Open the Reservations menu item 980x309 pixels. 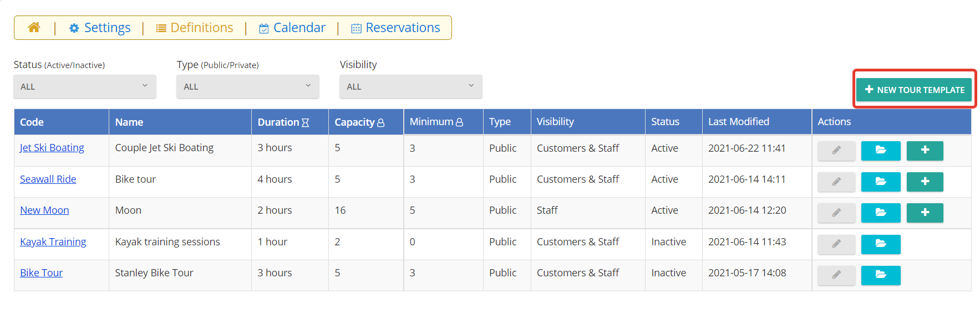coord(396,28)
